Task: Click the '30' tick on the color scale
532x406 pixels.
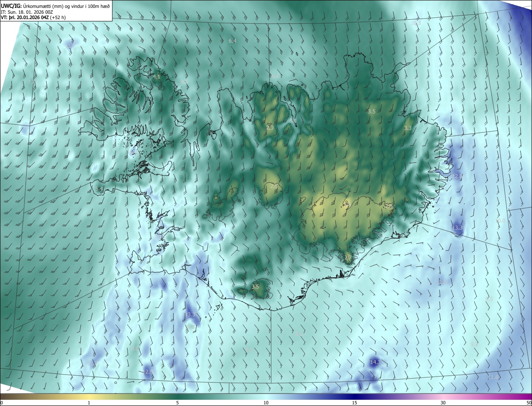Action: (x=443, y=403)
